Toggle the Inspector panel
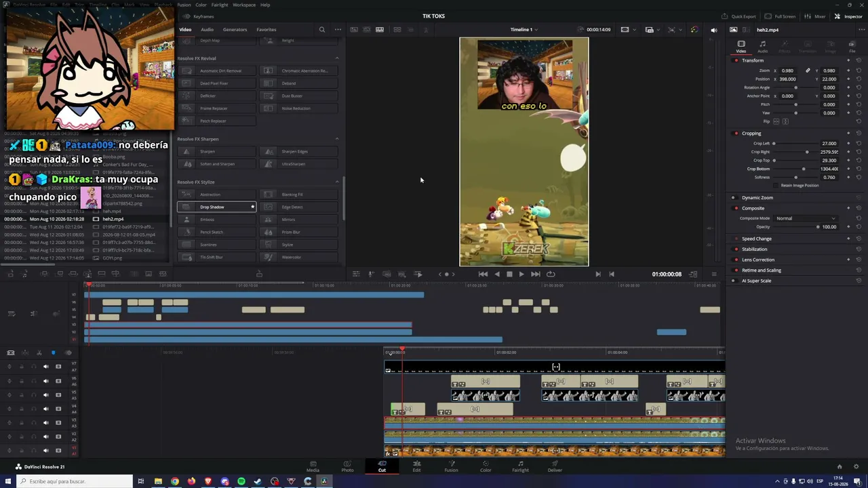 (848, 16)
